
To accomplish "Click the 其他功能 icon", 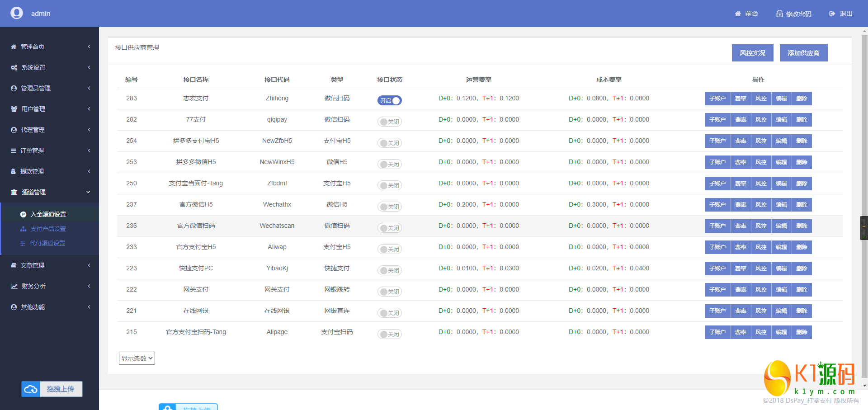I will pyautogui.click(x=14, y=307).
